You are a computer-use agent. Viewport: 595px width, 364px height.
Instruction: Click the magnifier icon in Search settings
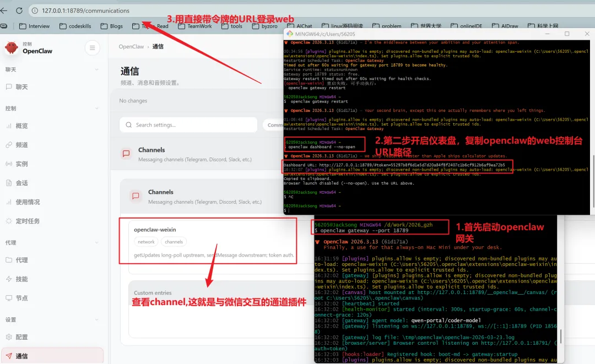click(128, 125)
